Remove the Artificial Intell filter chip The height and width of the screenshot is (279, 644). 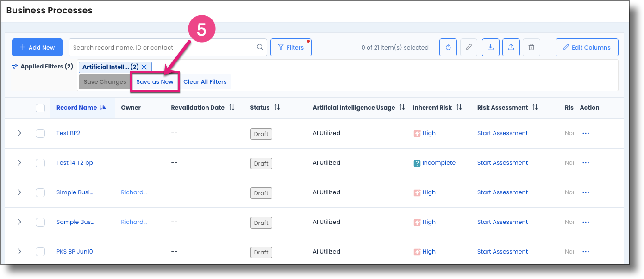[145, 66]
